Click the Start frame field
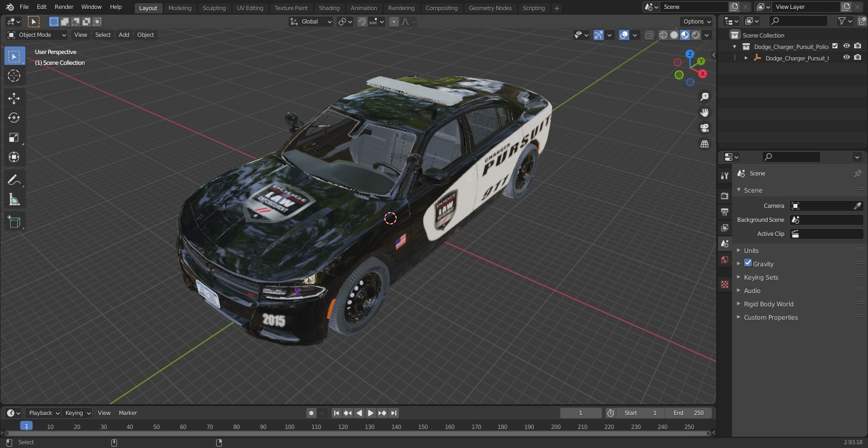 641,413
